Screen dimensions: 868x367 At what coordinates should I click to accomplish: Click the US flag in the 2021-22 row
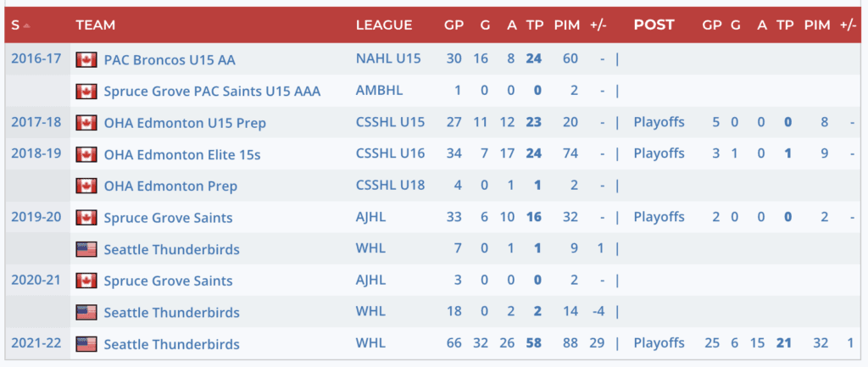pos(86,344)
